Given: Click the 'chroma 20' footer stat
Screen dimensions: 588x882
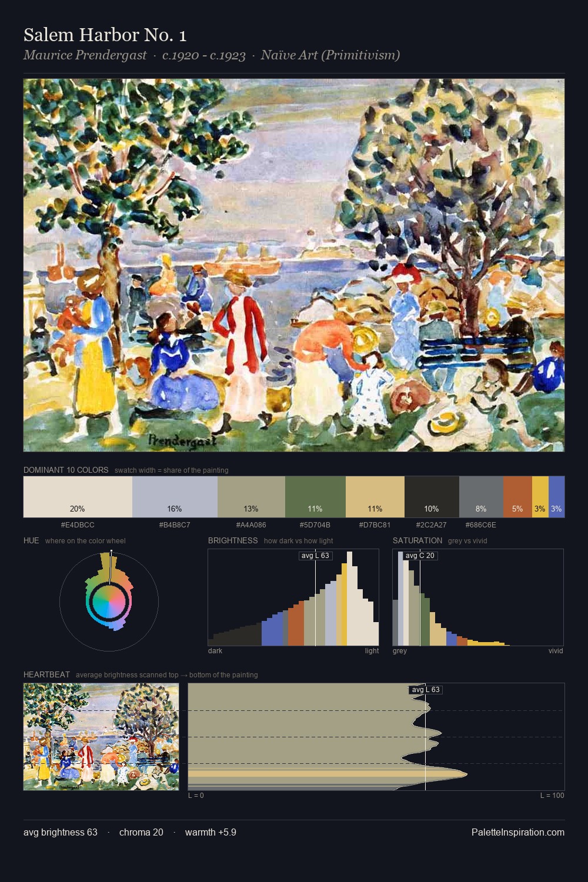Looking at the screenshot, I should [141, 832].
